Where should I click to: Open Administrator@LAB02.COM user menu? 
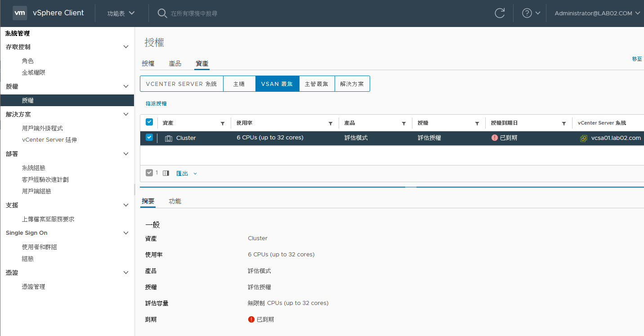click(x=597, y=13)
